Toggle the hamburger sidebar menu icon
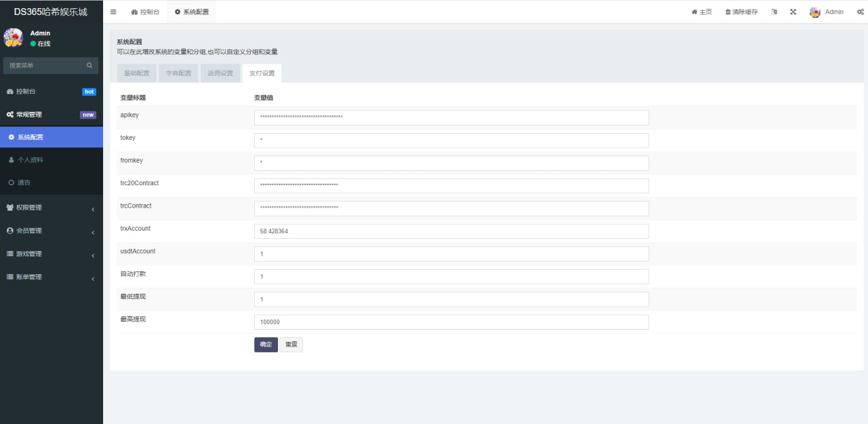The height and width of the screenshot is (424, 868). tap(113, 12)
